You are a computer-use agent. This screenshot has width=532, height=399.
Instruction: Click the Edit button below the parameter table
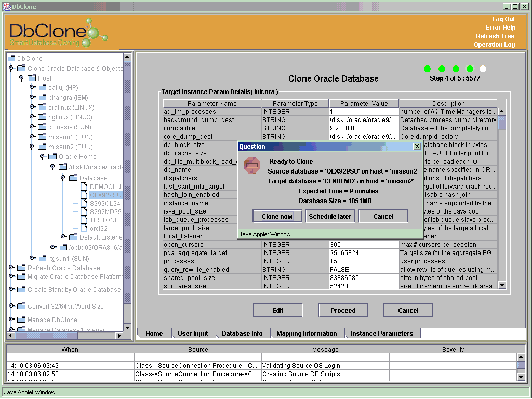coord(277,311)
